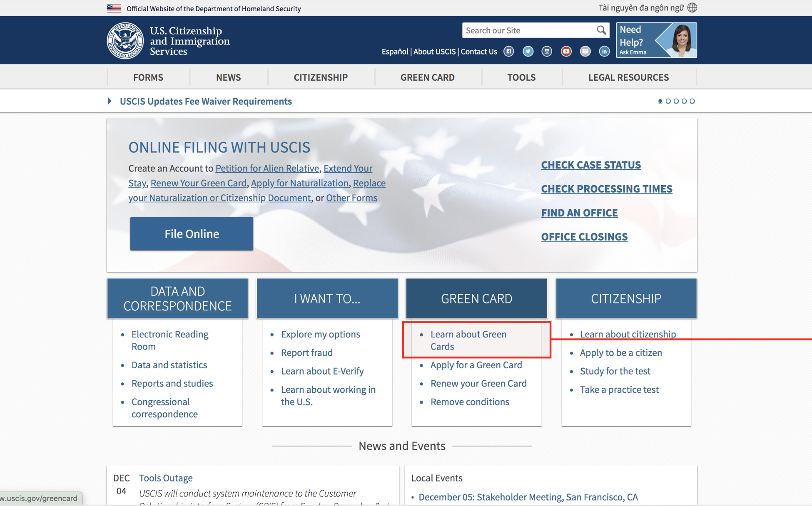Viewport: 812px width, 506px height.
Task: Open the USCIS Facebook page icon
Action: point(508,51)
